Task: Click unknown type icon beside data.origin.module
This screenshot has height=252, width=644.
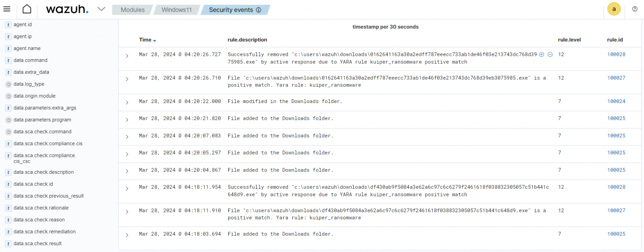Action: pos(8,96)
